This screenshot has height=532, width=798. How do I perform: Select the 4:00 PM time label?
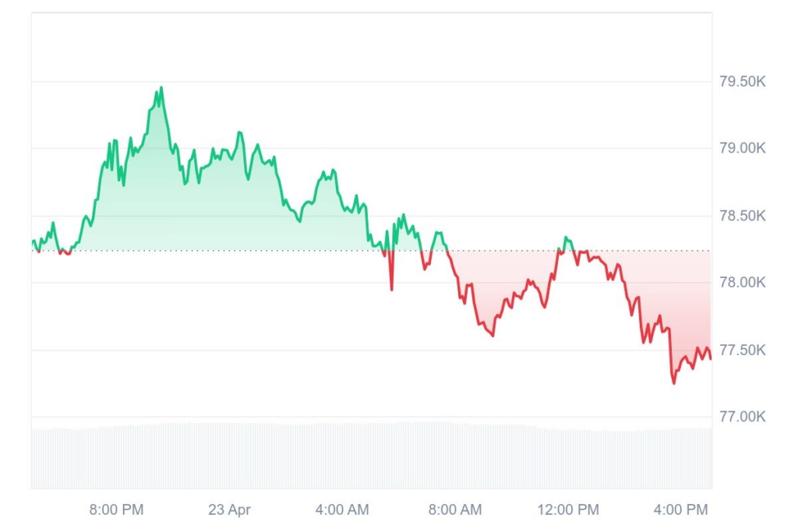680,510
